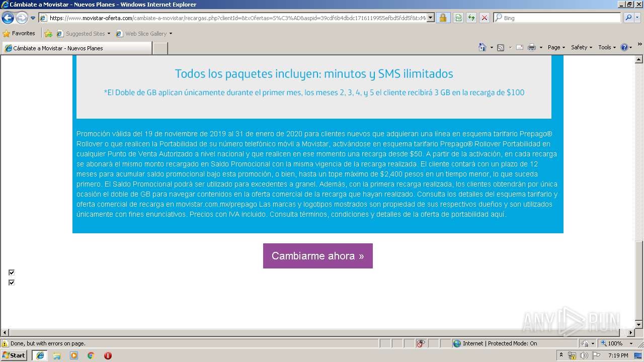This screenshot has width=644, height=362.
Task: Click the system clock 7:19 PM
Action: 618,355
